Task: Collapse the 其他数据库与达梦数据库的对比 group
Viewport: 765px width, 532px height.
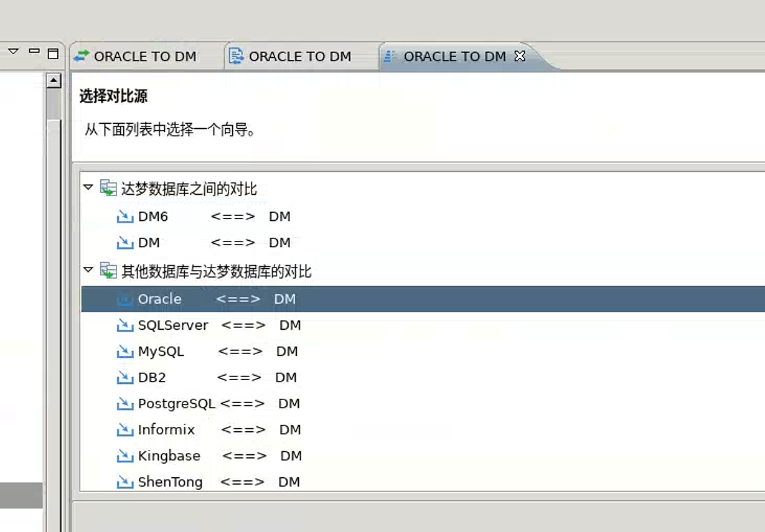Action: 88,269
